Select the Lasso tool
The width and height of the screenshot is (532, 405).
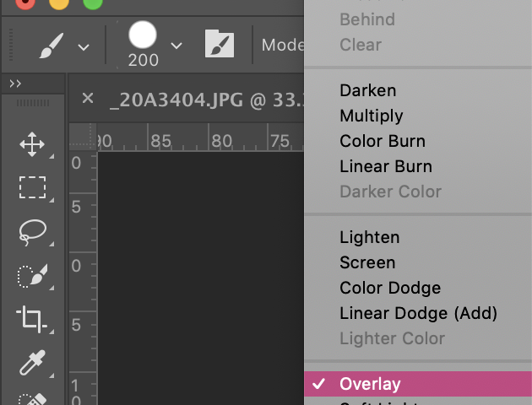32,231
